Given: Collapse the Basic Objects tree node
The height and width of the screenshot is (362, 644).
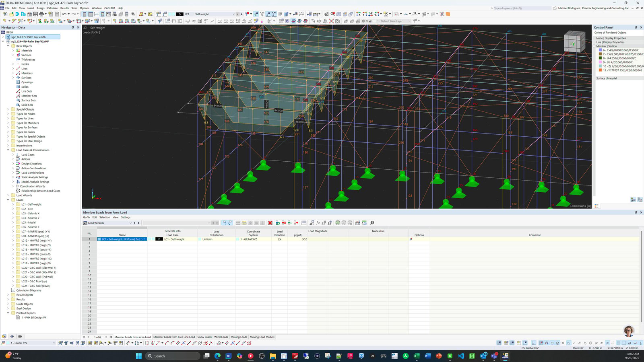Looking at the screenshot, I should [8, 46].
